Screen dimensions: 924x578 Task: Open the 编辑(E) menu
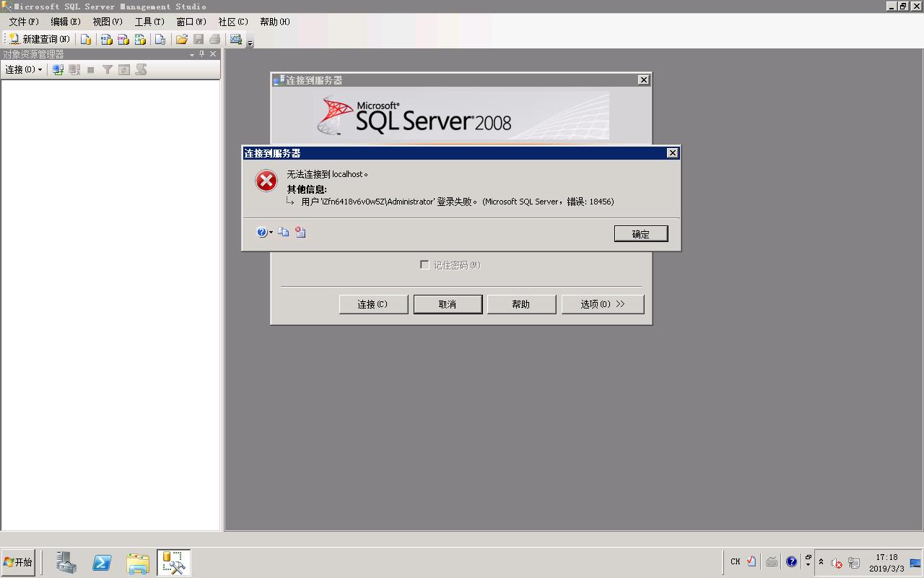pyautogui.click(x=65, y=22)
